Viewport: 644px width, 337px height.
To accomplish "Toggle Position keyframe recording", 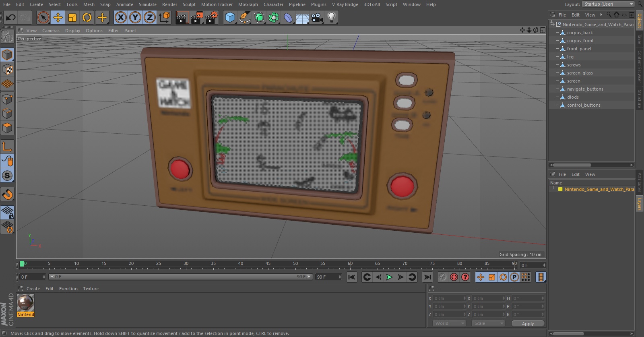I will (481, 277).
